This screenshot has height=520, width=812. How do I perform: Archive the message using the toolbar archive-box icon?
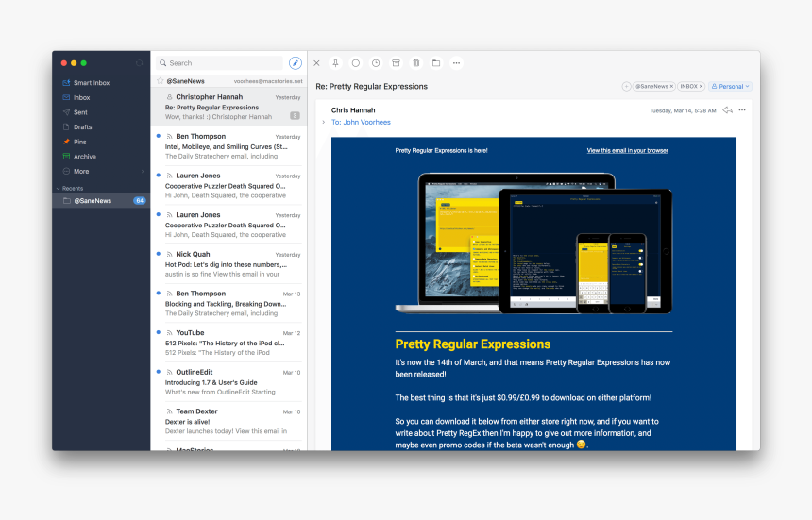point(397,63)
